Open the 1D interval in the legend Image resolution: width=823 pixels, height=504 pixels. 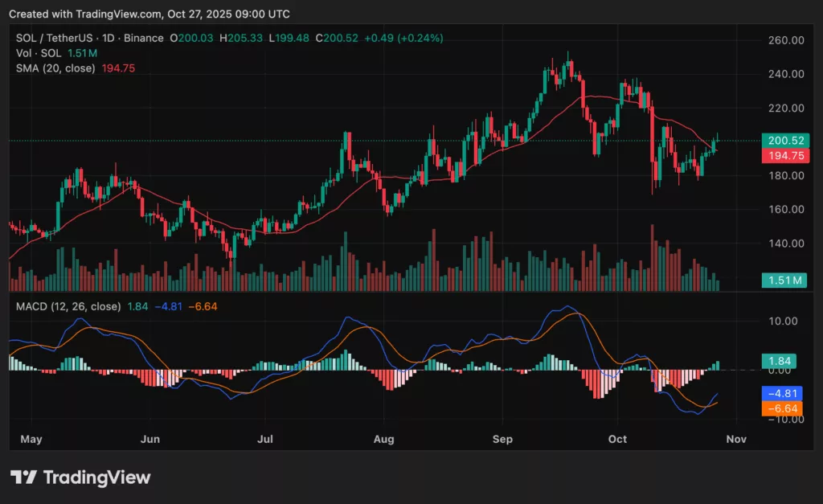(109, 37)
